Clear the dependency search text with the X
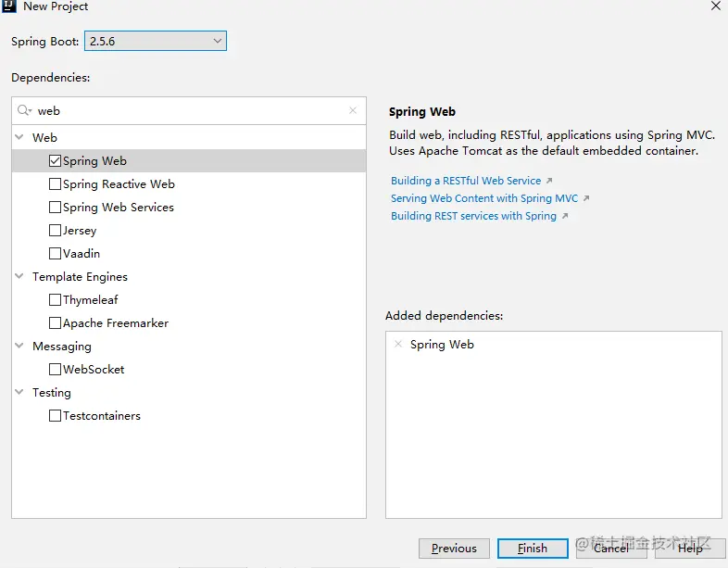This screenshot has width=728, height=568. coord(353,110)
